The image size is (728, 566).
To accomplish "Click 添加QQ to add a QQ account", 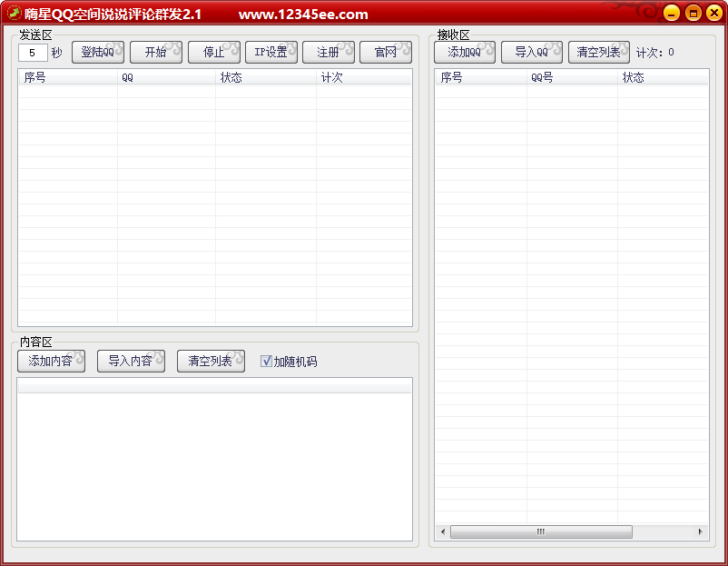I will point(464,52).
